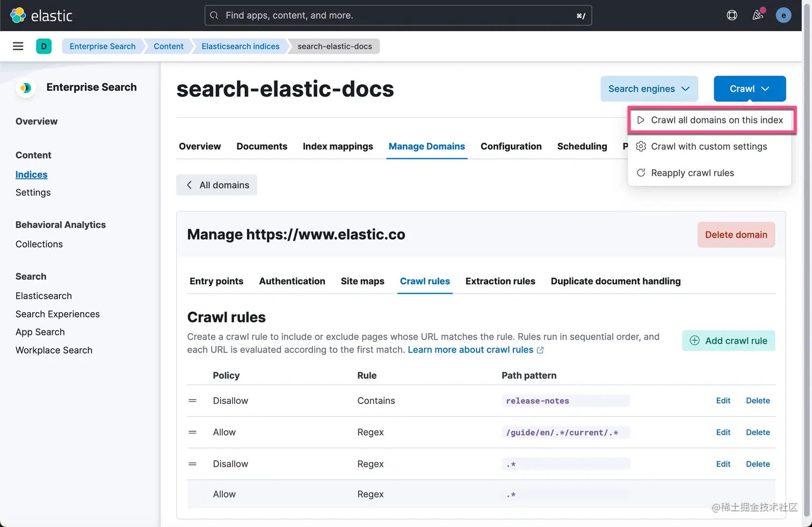Open Indices in the sidebar
The image size is (812, 527).
coord(31,175)
